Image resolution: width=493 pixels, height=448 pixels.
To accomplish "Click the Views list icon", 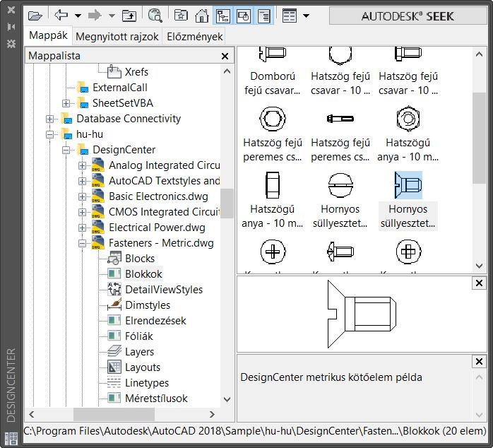I will (x=290, y=16).
